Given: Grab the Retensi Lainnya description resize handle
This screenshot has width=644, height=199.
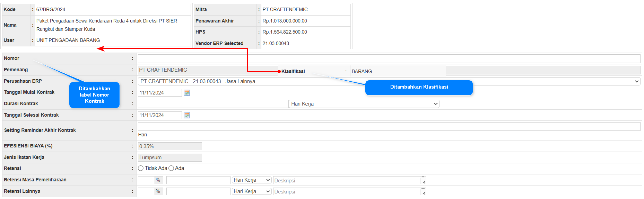Looking at the screenshot, I should pos(423,193).
